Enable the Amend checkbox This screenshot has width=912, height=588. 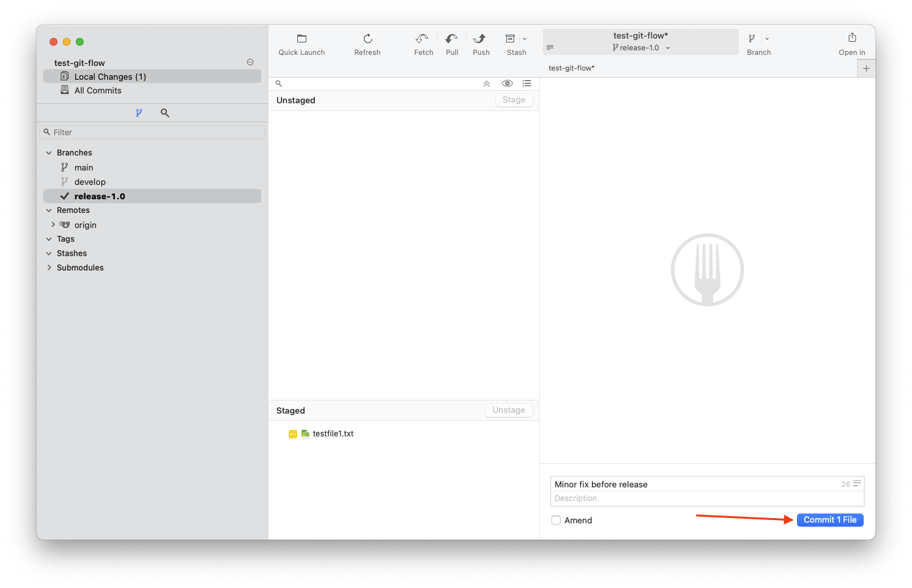[556, 520]
